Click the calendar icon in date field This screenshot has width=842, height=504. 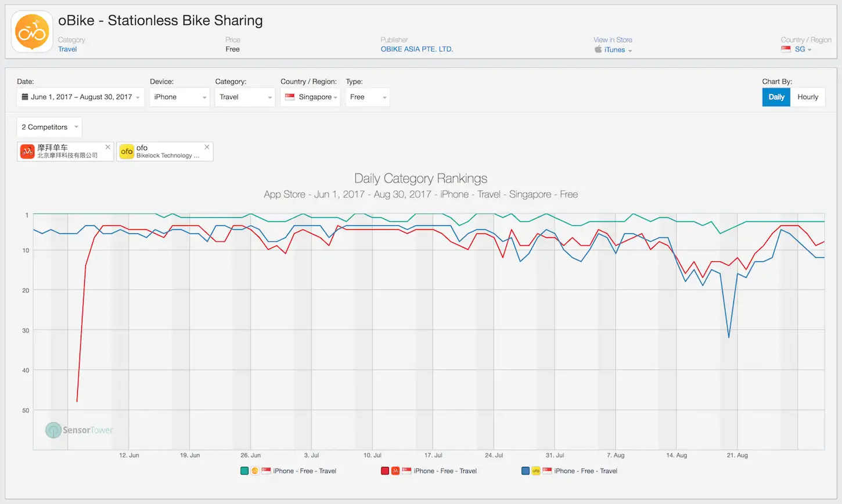tap(25, 97)
